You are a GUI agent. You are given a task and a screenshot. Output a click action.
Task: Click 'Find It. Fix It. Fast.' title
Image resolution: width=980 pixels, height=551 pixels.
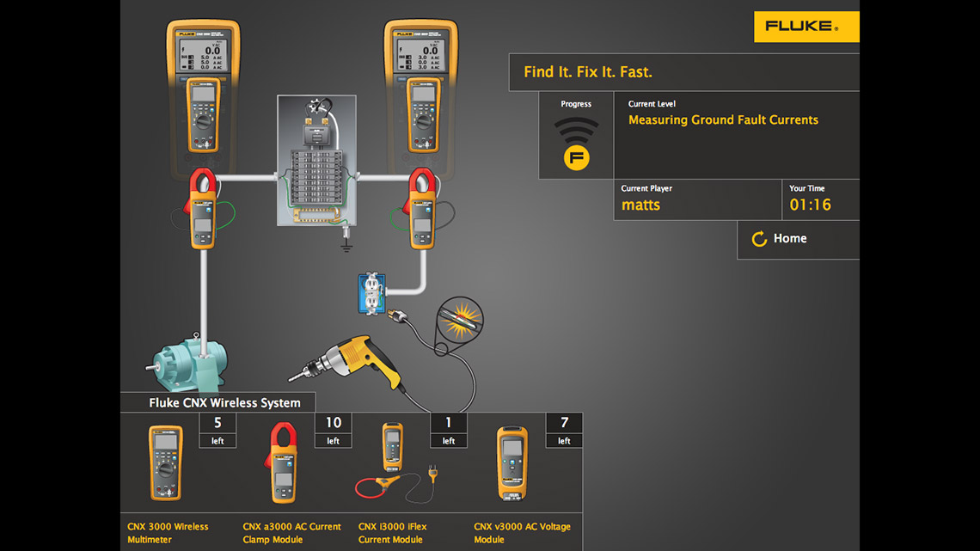point(587,72)
